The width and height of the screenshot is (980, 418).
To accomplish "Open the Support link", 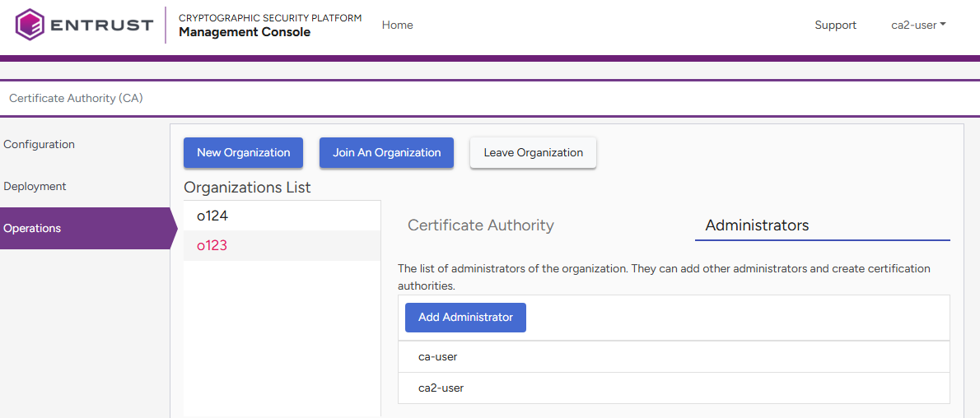I will pyautogui.click(x=835, y=25).
